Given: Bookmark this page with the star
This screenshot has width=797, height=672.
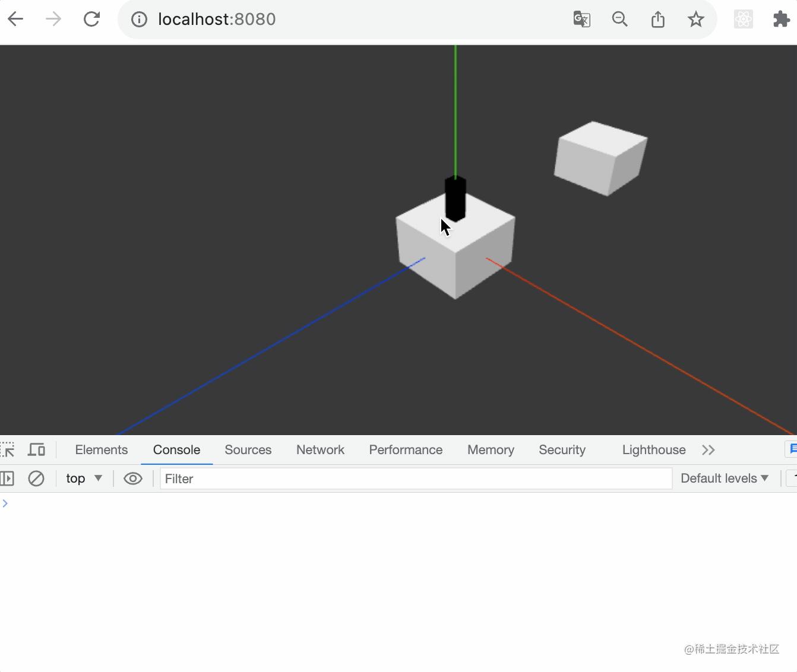Looking at the screenshot, I should (695, 18).
